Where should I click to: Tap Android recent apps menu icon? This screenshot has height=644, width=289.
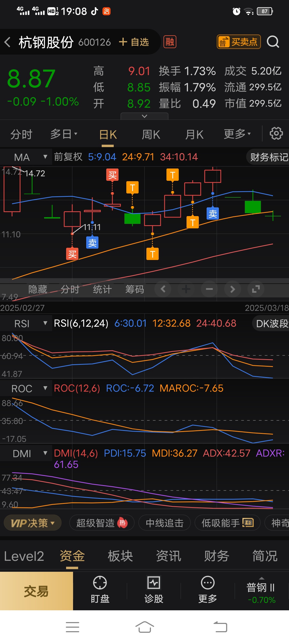[73, 627]
